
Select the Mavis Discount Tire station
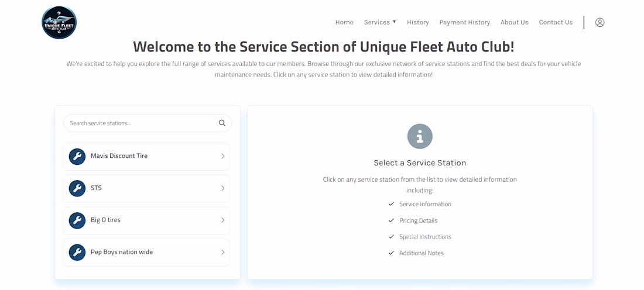point(146,157)
